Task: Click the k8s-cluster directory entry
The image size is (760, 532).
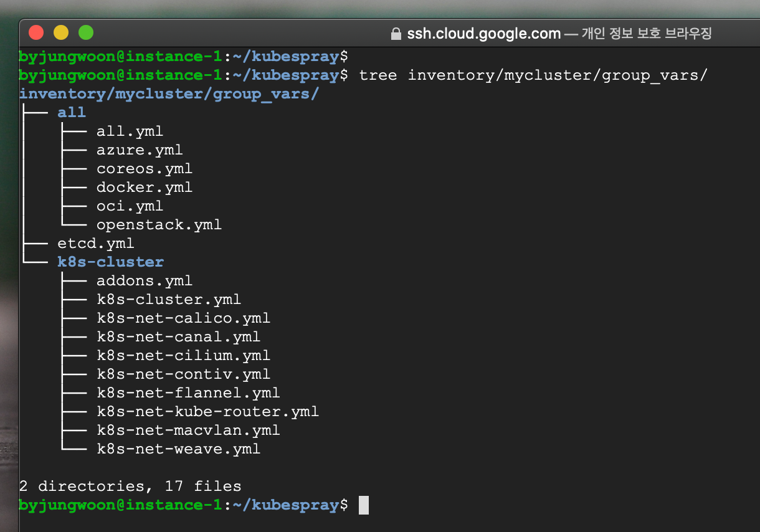Action: coord(111,262)
